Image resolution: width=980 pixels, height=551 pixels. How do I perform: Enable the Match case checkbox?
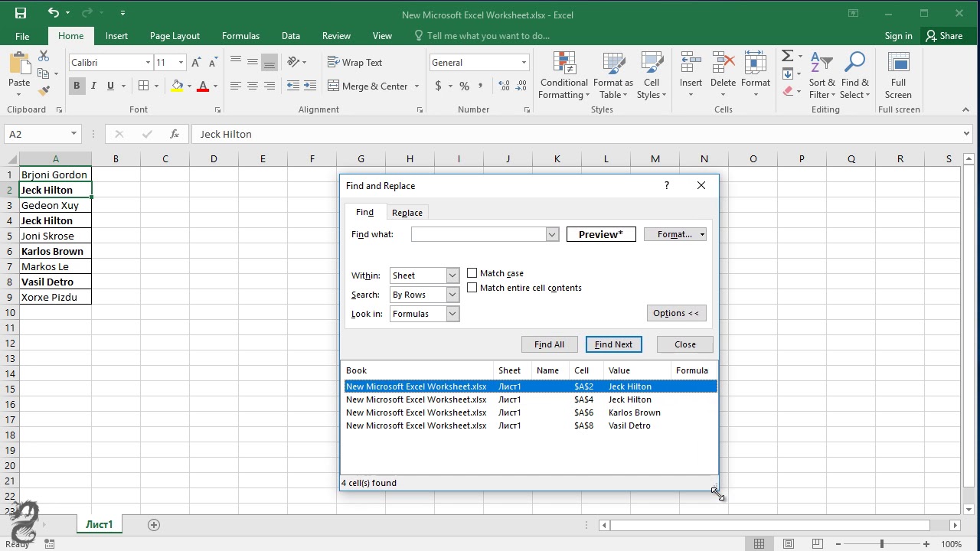point(472,272)
